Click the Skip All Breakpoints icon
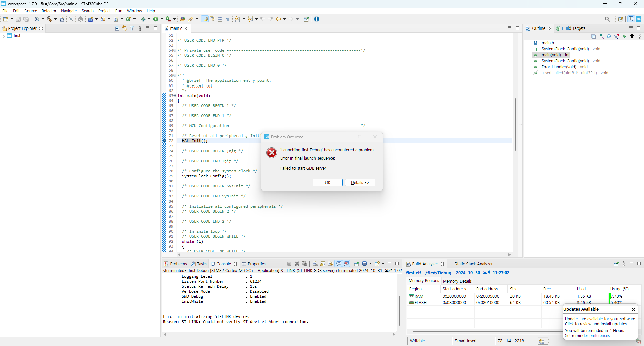The image size is (644, 346). tap(71, 19)
